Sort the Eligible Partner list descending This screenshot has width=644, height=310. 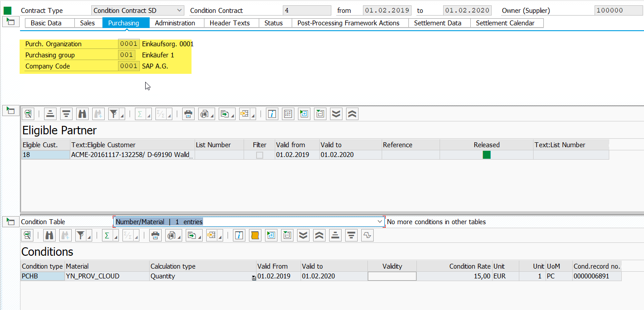(66, 113)
